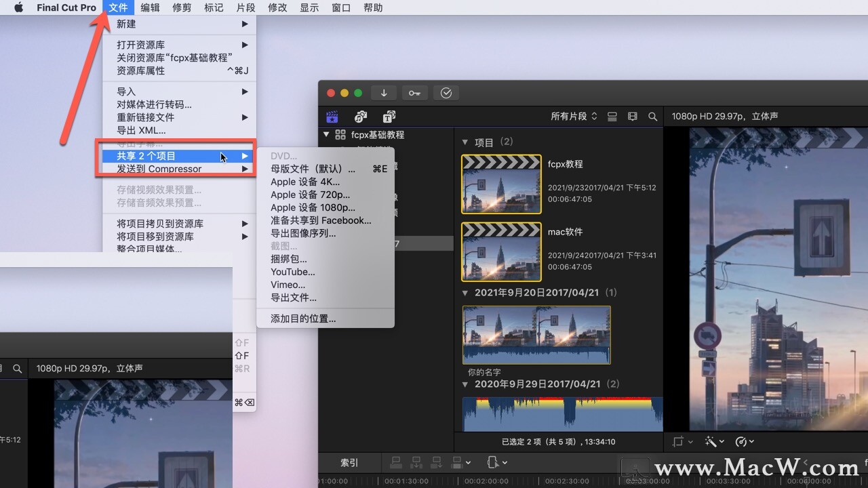This screenshot has height=488, width=868.
Task: Select 共享 2 个项目 menu item
Action: point(180,156)
